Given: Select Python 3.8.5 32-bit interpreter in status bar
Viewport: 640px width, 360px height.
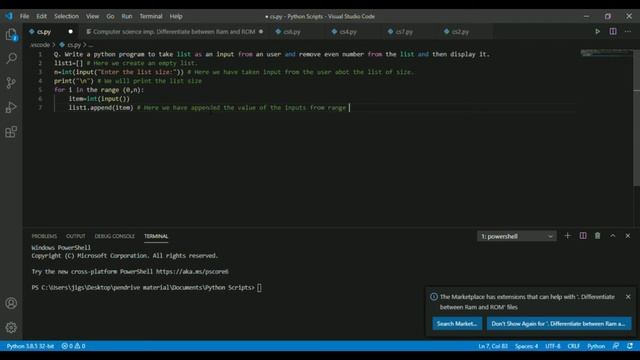Looking at the screenshot, I should click(x=30, y=346).
